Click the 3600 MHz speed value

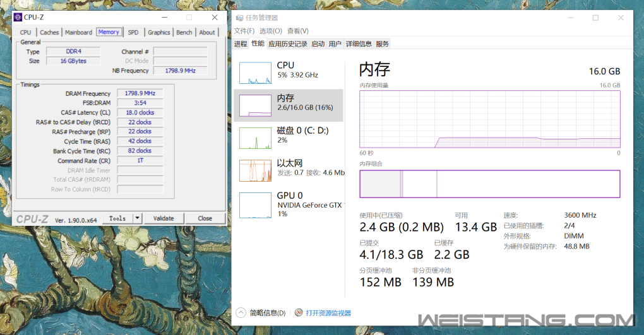click(580, 215)
